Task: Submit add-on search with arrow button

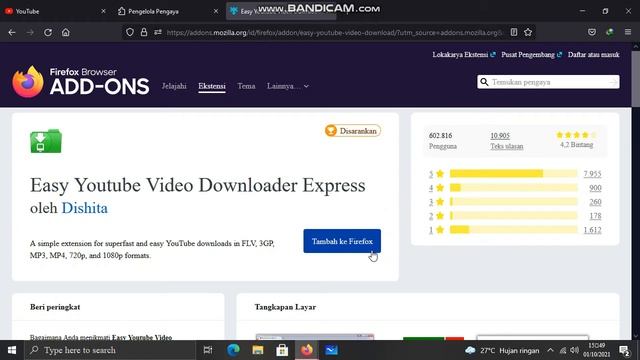Action: [x=613, y=82]
